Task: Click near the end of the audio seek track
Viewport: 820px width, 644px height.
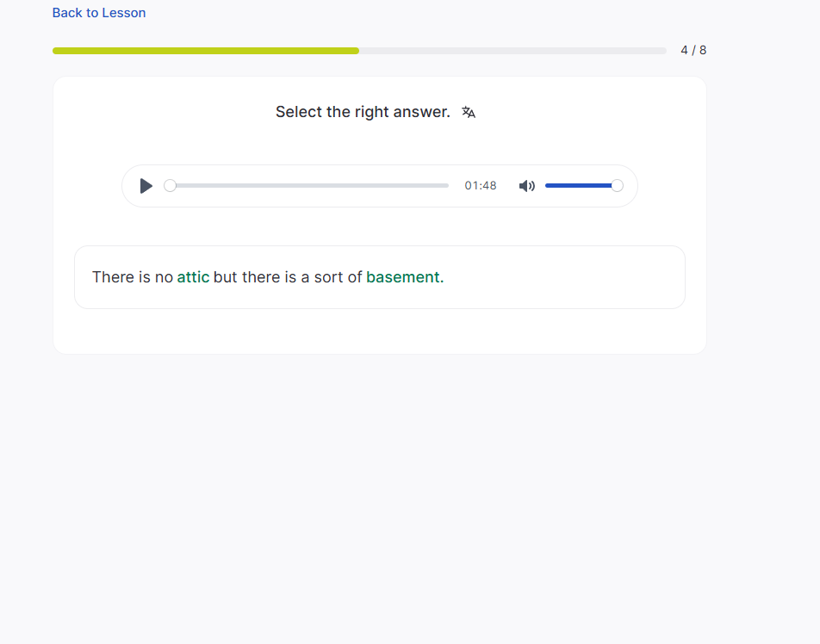Action: pyautogui.click(x=435, y=186)
